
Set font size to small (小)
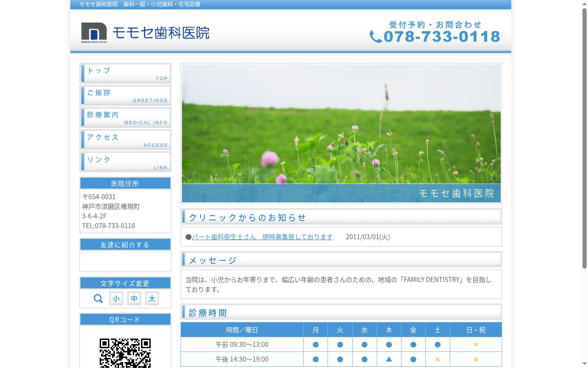[116, 299]
